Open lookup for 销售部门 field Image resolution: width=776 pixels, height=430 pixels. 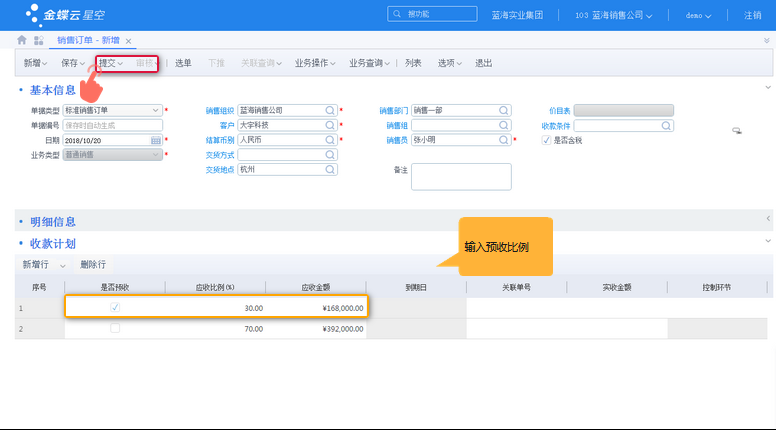[x=504, y=110]
